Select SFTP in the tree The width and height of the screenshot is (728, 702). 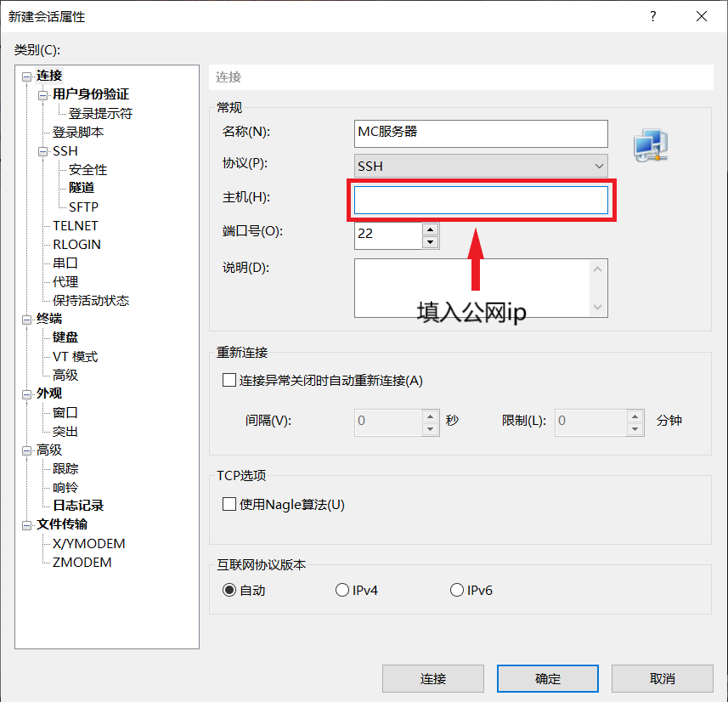(x=83, y=207)
